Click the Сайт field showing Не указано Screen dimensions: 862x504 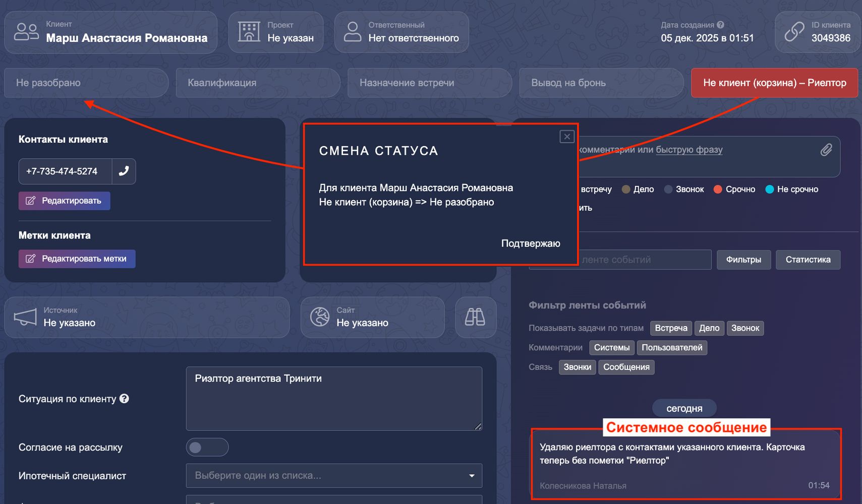[x=373, y=317]
